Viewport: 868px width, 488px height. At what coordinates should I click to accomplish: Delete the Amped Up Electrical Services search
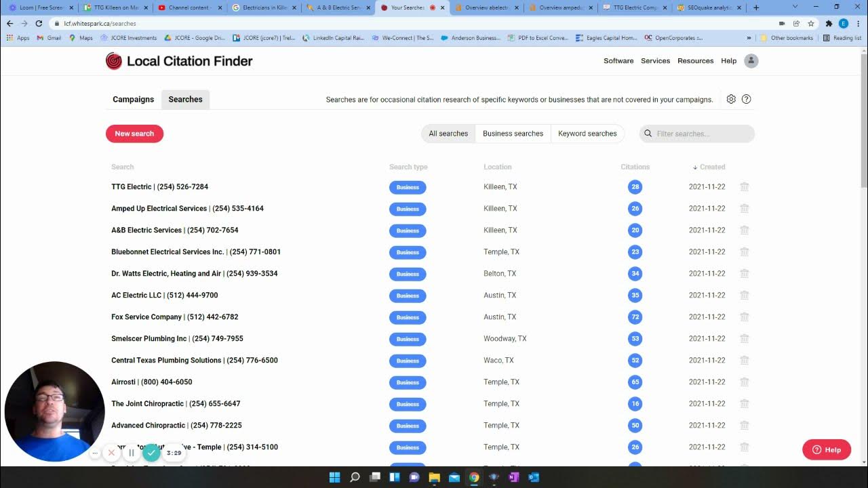click(x=744, y=208)
